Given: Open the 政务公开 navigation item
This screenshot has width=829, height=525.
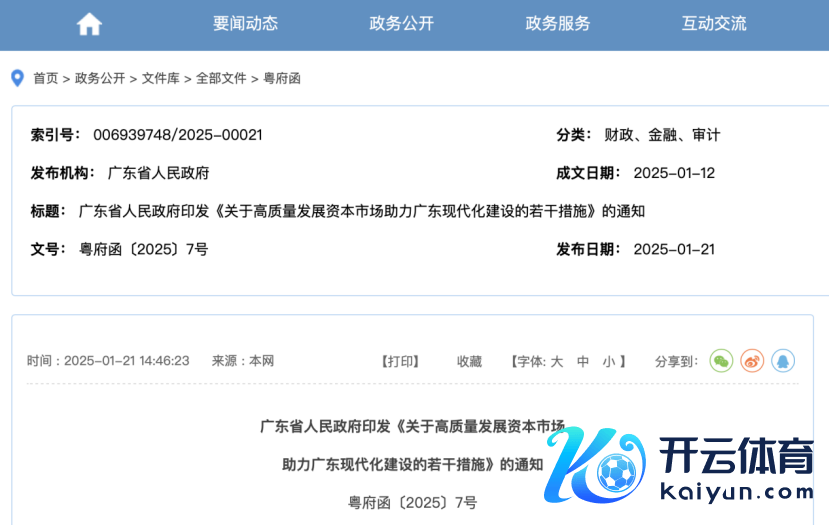Looking at the screenshot, I should click(x=401, y=24).
